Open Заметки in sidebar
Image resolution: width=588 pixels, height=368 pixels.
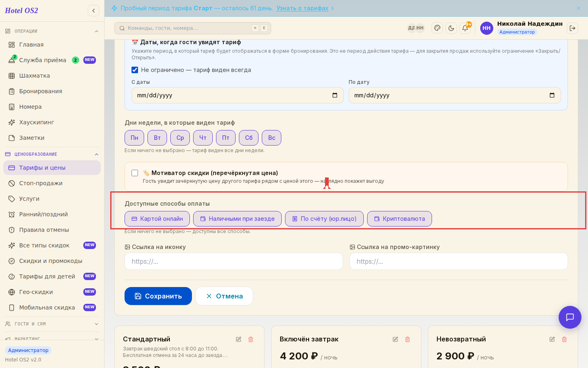point(52,138)
